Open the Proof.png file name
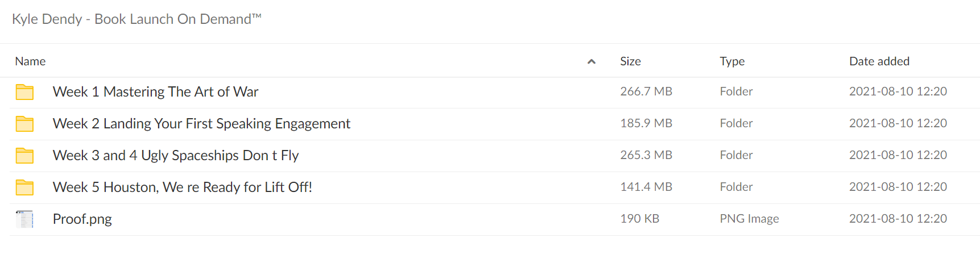The image size is (980, 263). click(x=82, y=219)
